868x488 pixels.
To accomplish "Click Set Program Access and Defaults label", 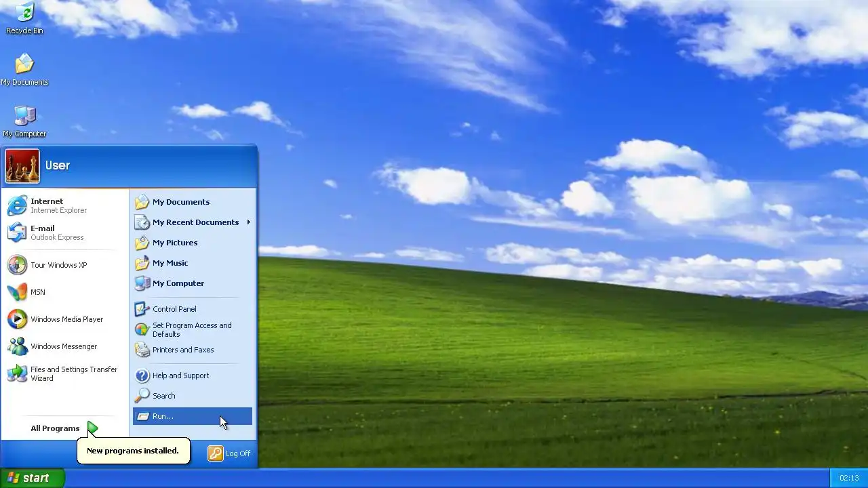I will [x=192, y=329].
